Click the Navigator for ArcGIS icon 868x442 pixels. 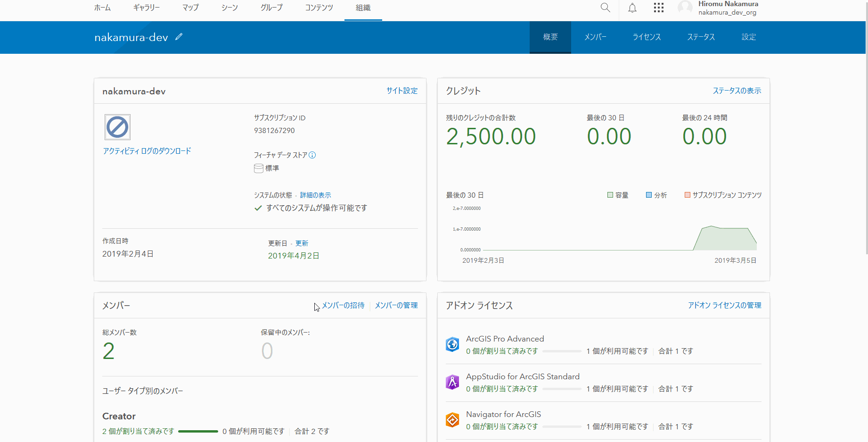pyautogui.click(x=452, y=420)
